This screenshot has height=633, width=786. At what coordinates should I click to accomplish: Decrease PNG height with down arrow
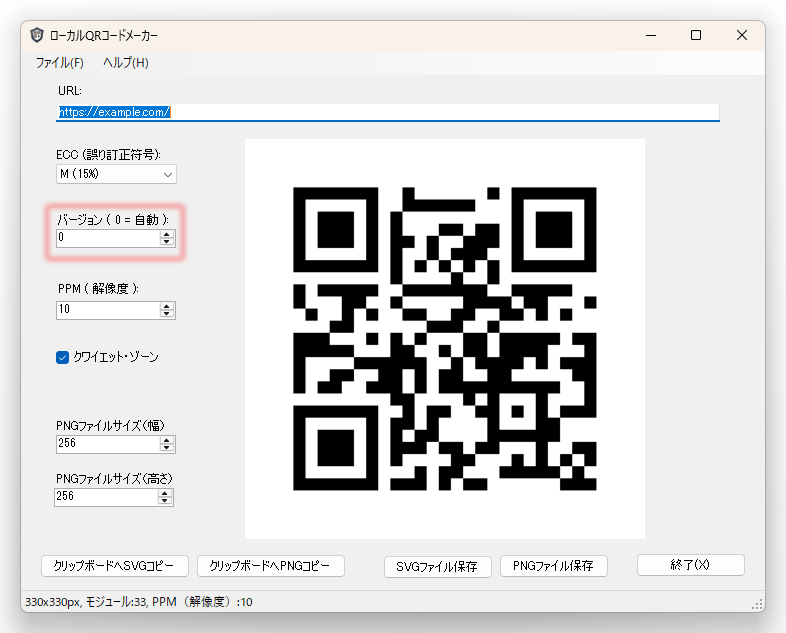(166, 501)
